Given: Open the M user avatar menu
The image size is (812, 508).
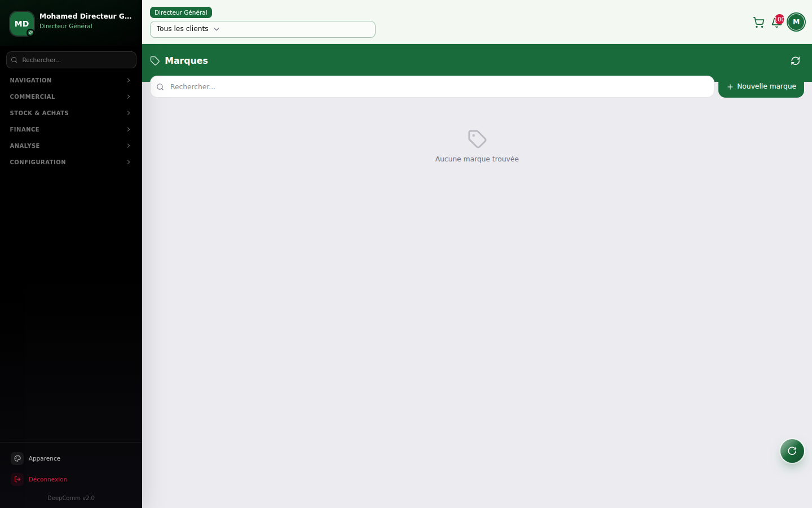Looking at the screenshot, I should point(796,22).
